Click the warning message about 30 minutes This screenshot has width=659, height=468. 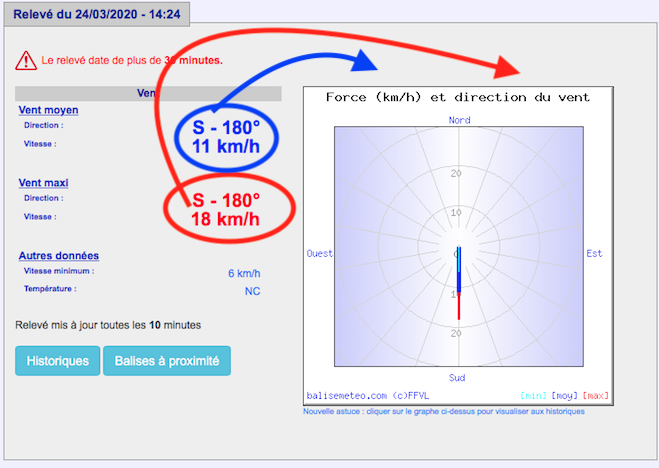tap(132, 60)
